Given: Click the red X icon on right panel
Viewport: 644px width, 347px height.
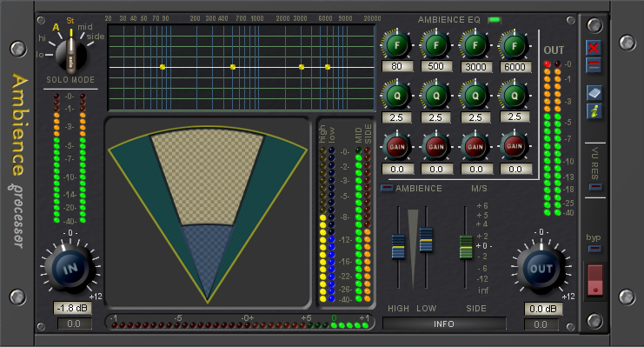Looking at the screenshot, I should pyautogui.click(x=594, y=48).
